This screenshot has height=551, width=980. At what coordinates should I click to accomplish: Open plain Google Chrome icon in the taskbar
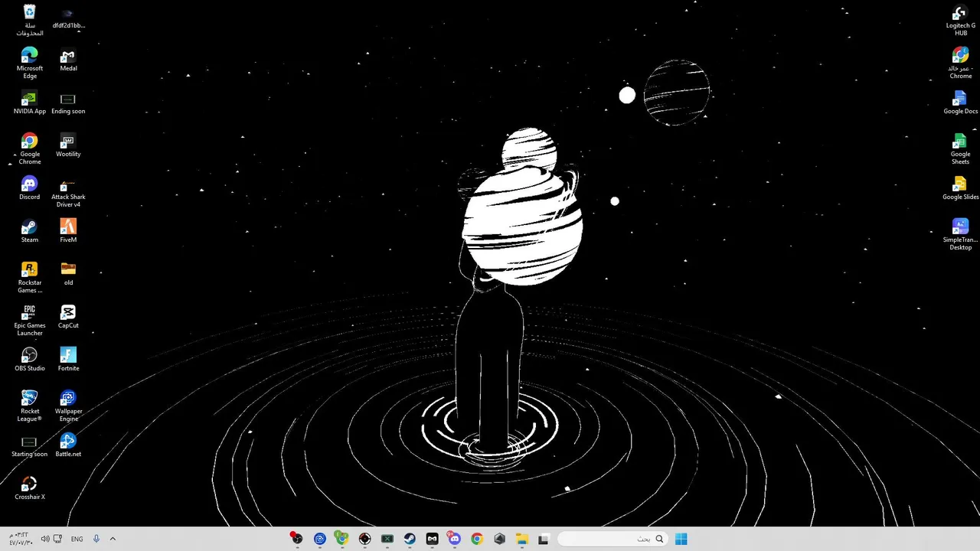[477, 539]
